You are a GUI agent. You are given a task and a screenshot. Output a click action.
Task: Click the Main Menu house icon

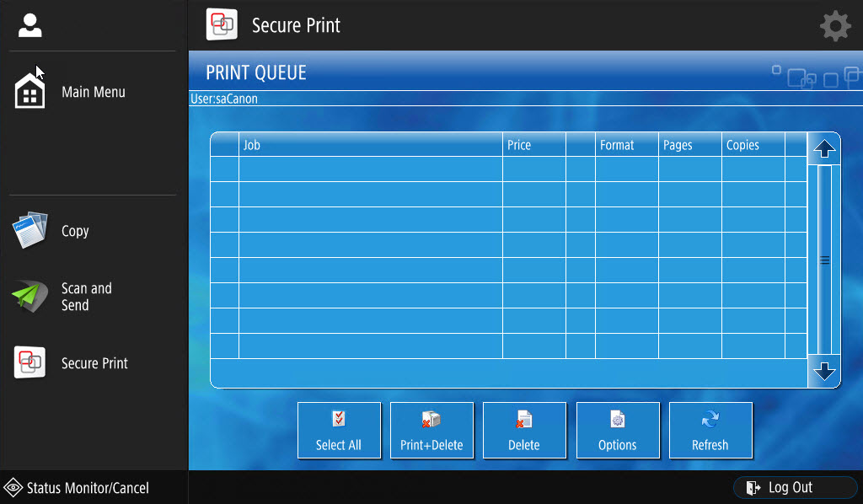(x=29, y=91)
